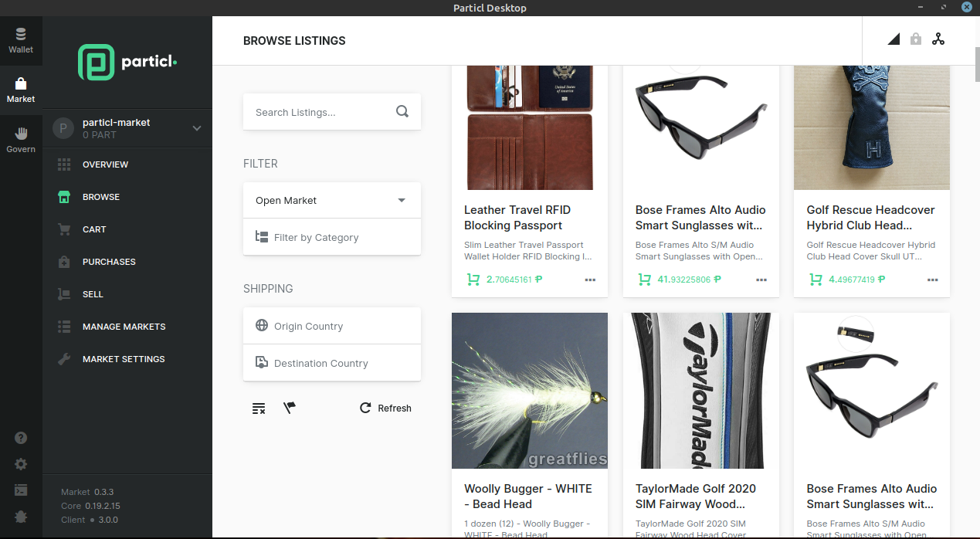The height and width of the screenshot is (539, 980).
Task: Refresh the listings
Action: 385,408
